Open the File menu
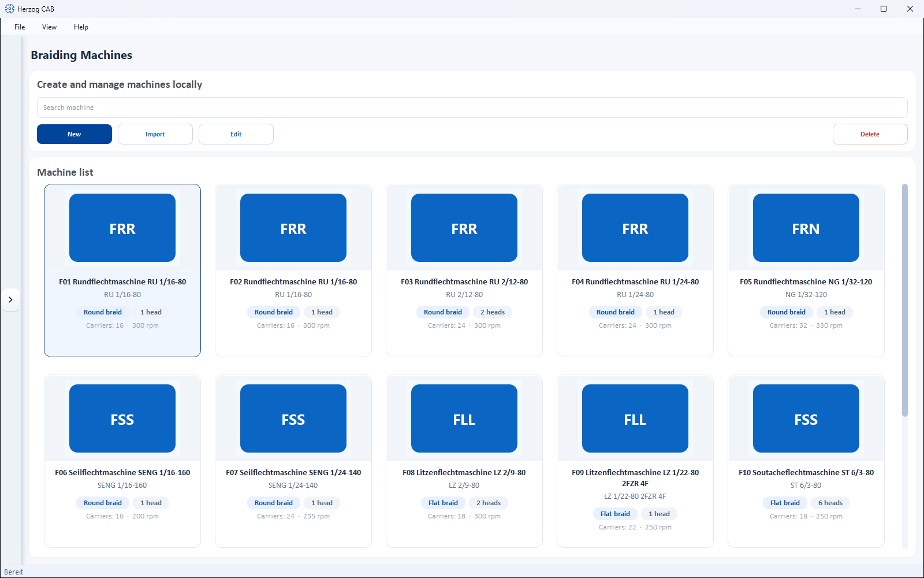The height and width of the screenshot is (578, 924). click(20, 27)
